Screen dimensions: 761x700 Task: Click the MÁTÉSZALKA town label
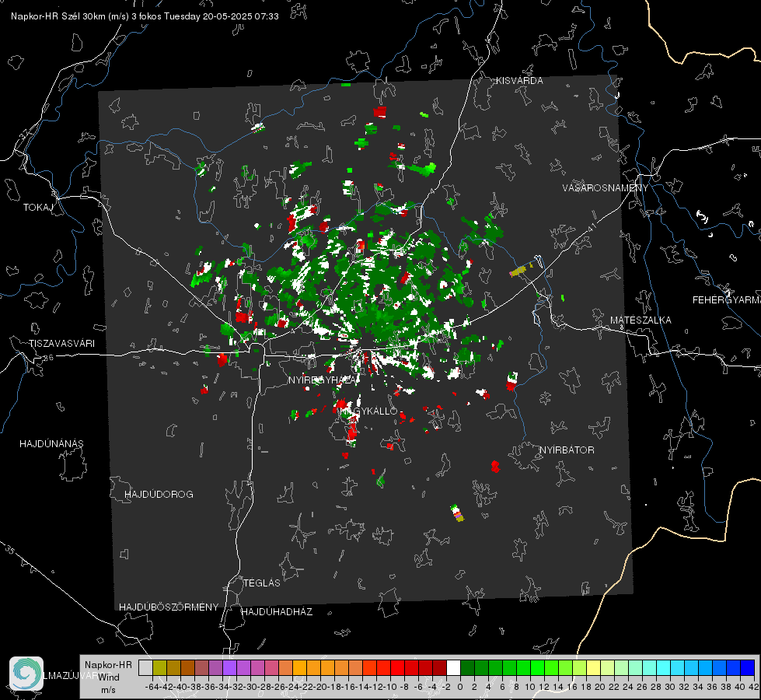tap(641, 320)
